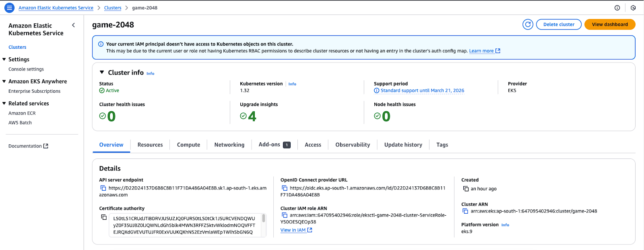Image resolution: width=644 pixels, height=250 pixels.
Task: Collapse the Settings navigation group
Action: [4, 59]
